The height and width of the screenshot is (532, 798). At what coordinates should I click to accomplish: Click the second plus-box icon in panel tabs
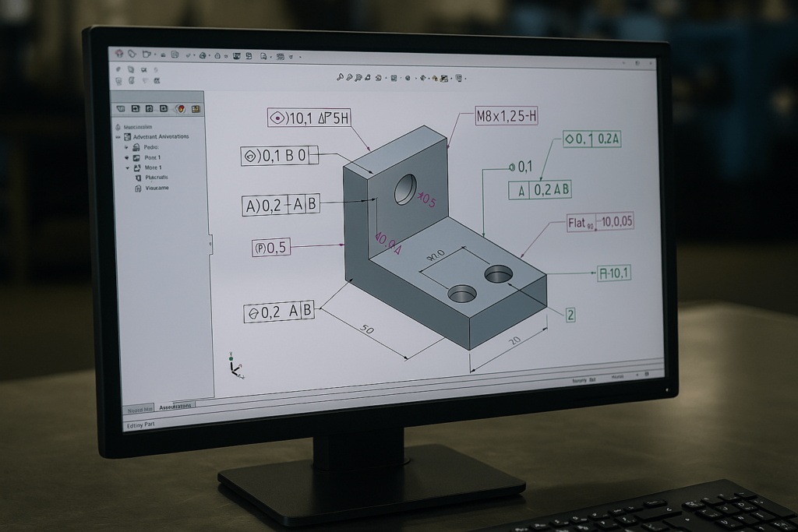pyautogui.click(x=150, y=109)
